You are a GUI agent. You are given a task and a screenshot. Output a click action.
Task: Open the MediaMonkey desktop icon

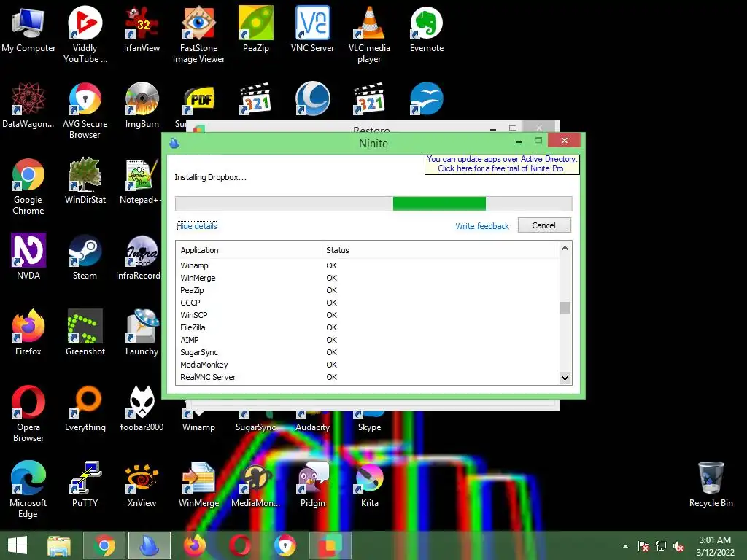256,484
